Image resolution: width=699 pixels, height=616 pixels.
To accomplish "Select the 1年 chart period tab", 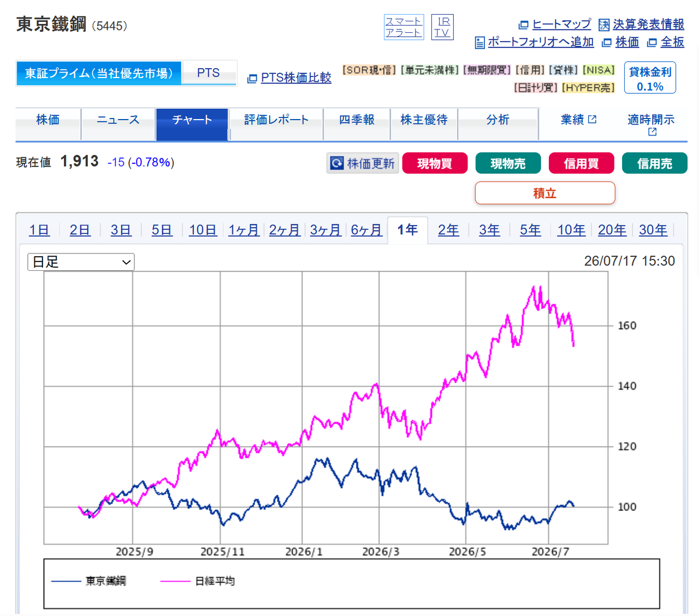I will pyautogui.click(x=407, y=230).
